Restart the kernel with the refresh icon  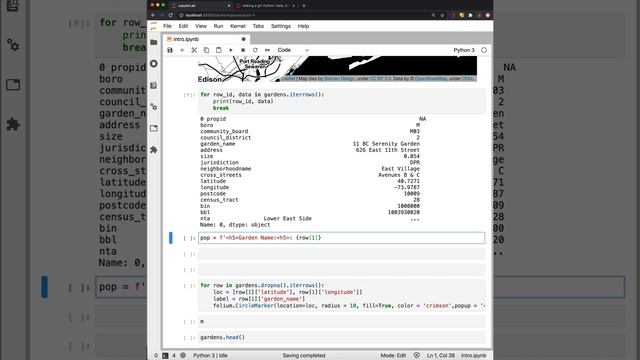[255, 50]
